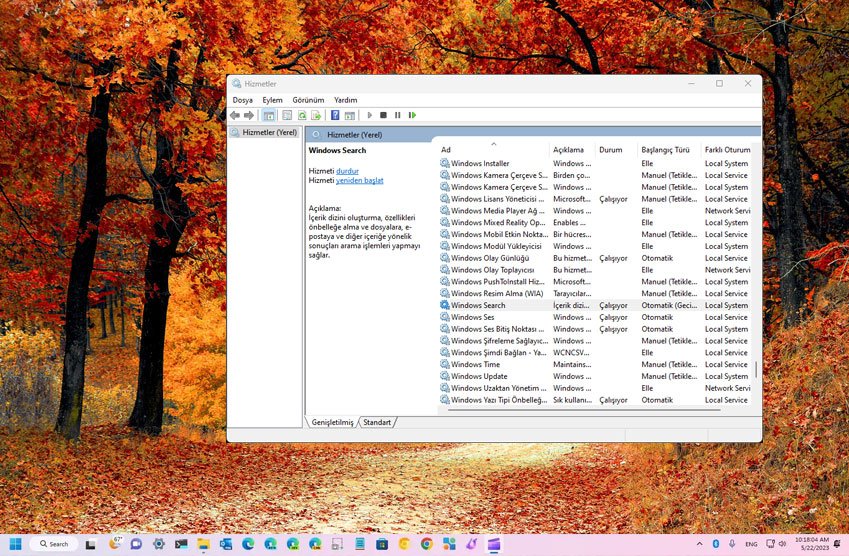
Task: Open the Görünüm menu
Action: 308,100
